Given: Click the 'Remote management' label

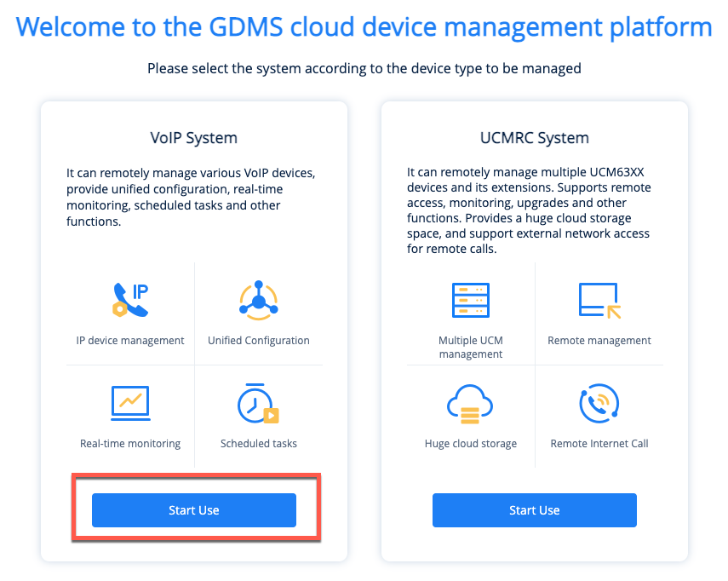Looking at the screenshot, I should [599, 341].
